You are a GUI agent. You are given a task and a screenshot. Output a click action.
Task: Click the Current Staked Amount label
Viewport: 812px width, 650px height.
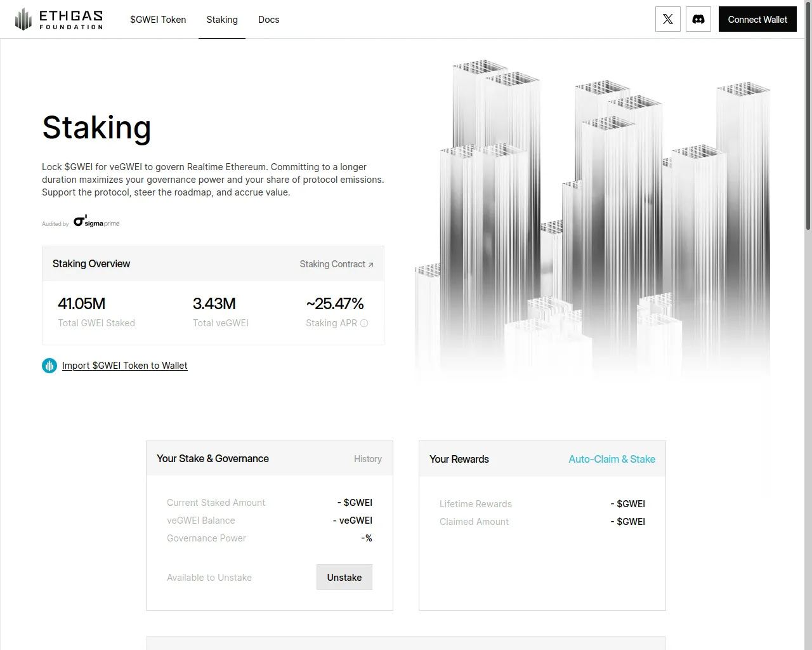pos(216,503)
